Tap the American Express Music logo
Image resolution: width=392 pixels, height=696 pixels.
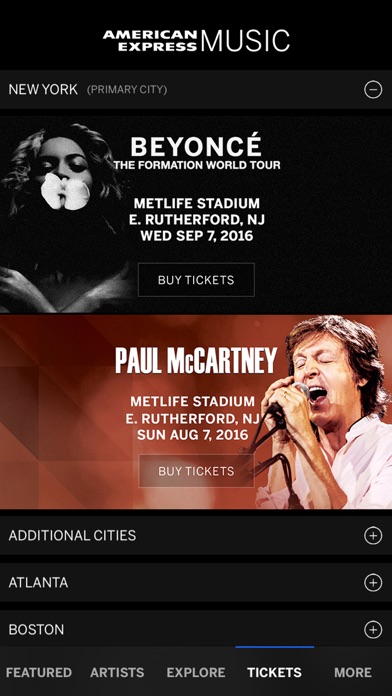(196, 40)
